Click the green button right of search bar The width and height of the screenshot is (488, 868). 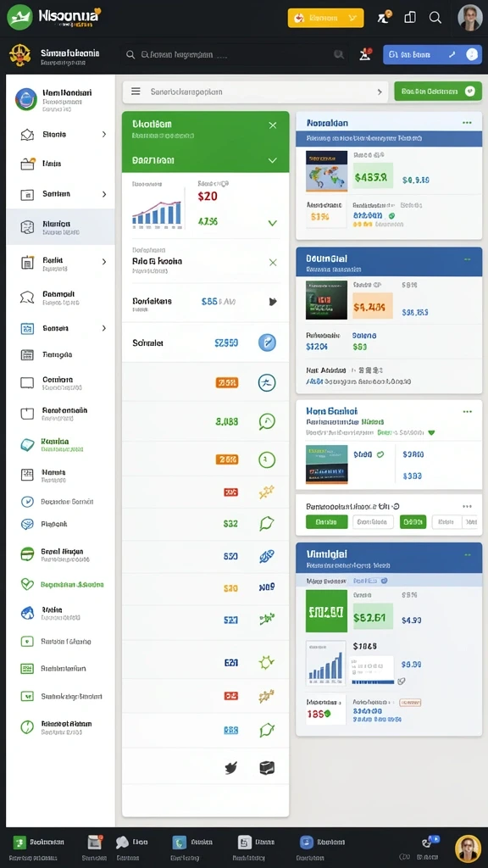[438, 92]
